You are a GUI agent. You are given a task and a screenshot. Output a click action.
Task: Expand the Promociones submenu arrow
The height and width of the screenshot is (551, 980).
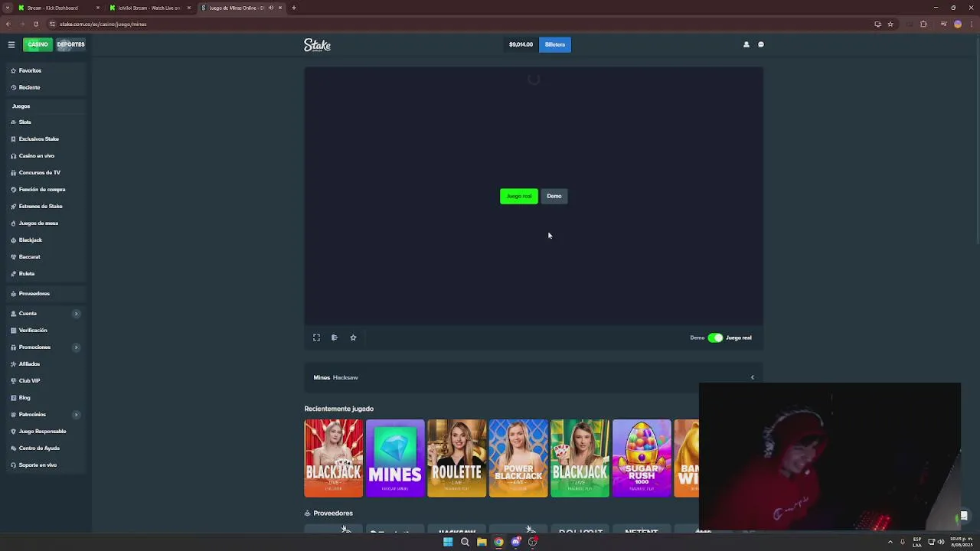pos(76,347)
